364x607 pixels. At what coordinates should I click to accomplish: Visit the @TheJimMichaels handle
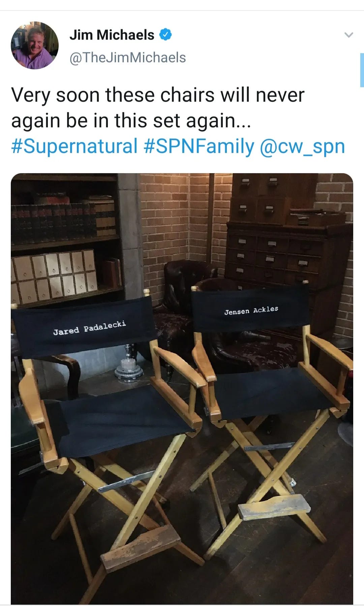click(x=128, y=58)
